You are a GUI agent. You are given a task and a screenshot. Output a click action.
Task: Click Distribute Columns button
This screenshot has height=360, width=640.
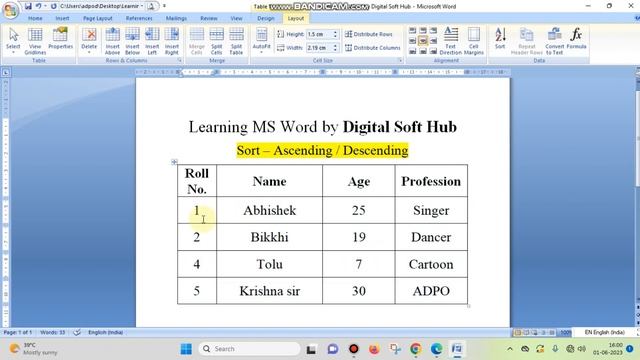[373, 48]
